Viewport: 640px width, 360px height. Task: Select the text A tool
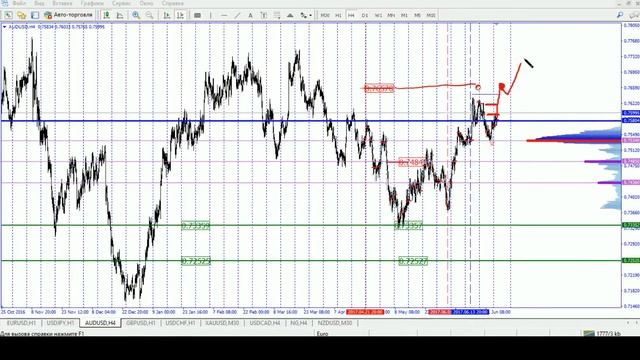250,15
